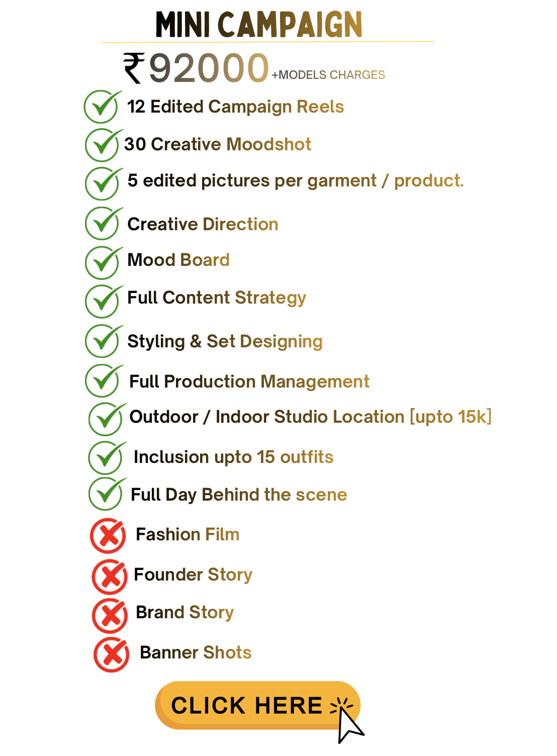Click the red X icon beside Banner Shots
The height and width of the screenshot is (756, 557).
tap(112, 654)
